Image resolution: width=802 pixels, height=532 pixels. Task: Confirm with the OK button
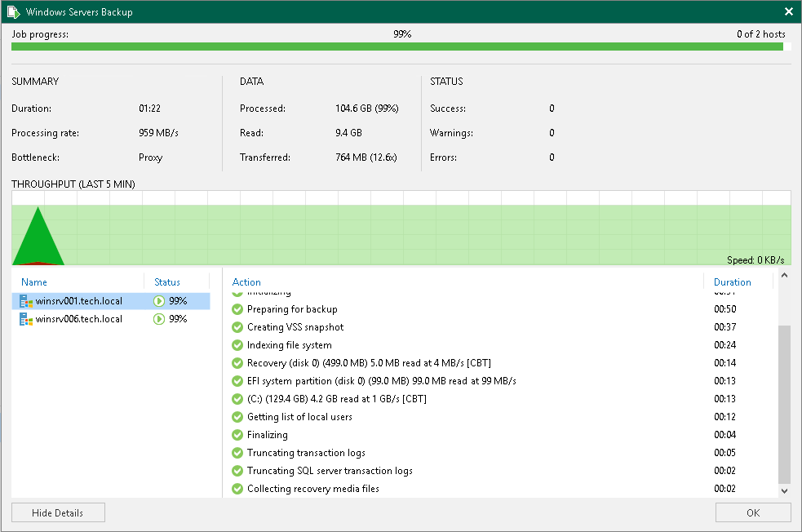click(752, 512)
